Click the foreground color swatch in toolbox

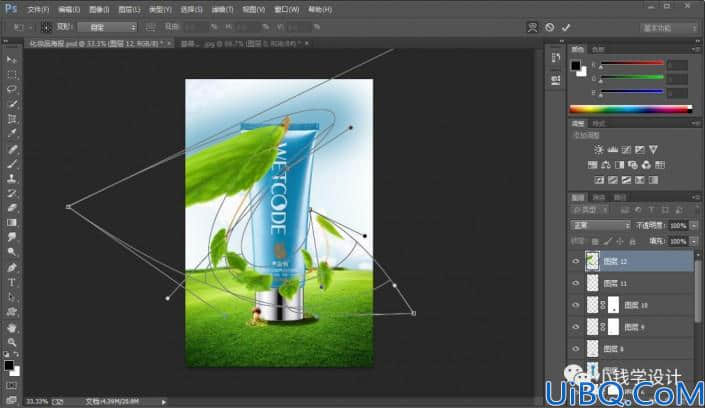click(9, 366)
